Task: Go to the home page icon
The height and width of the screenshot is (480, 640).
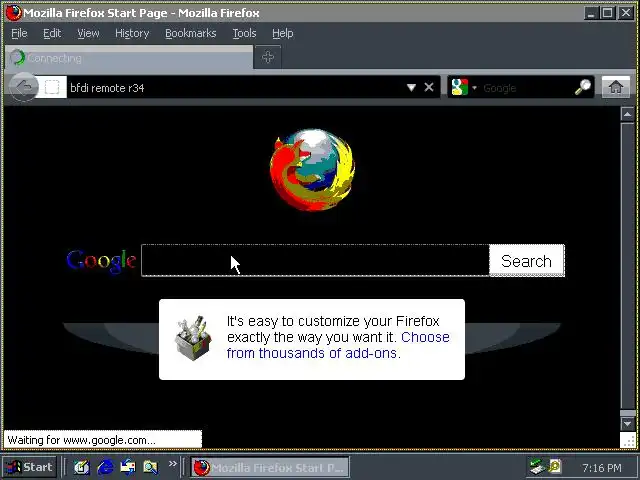Action: coord(616,87)
